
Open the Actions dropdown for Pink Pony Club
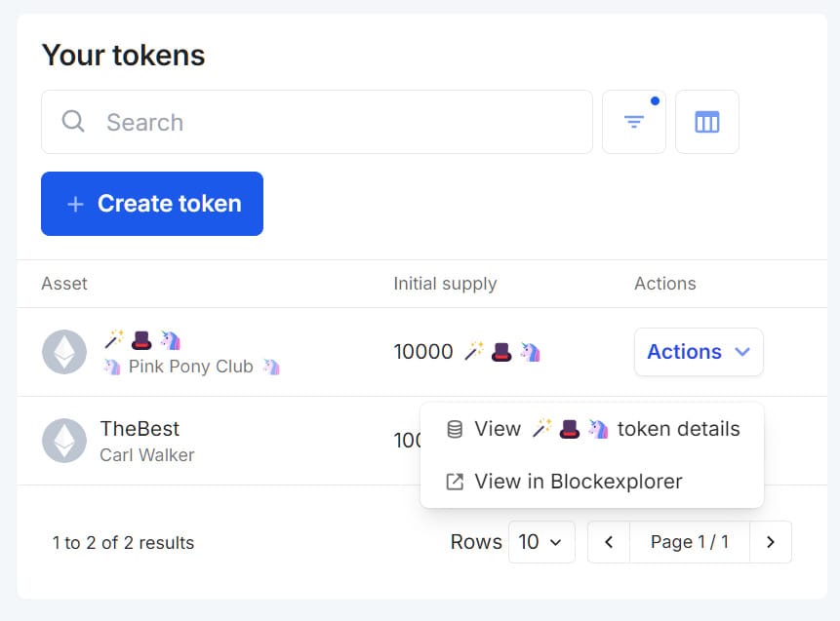[x=699, y=352]
